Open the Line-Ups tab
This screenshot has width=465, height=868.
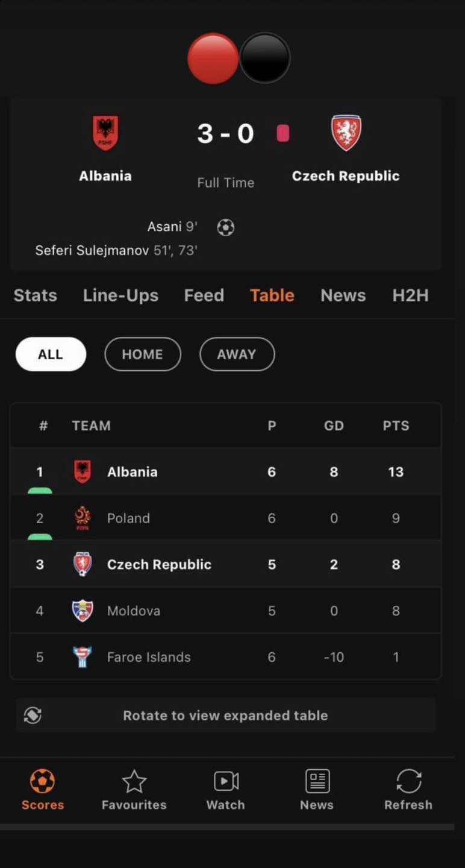point(120,295)
